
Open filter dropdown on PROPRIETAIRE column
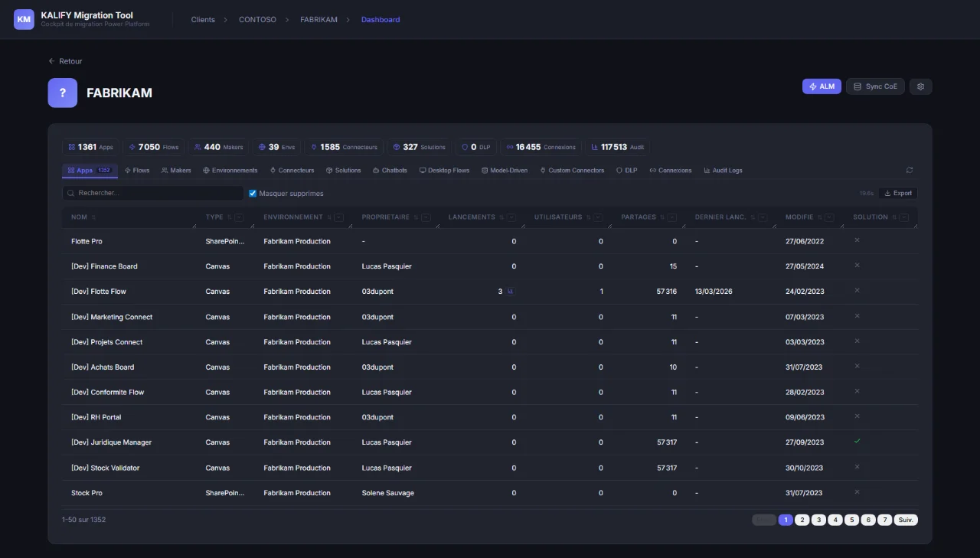[x=426, y=217]
